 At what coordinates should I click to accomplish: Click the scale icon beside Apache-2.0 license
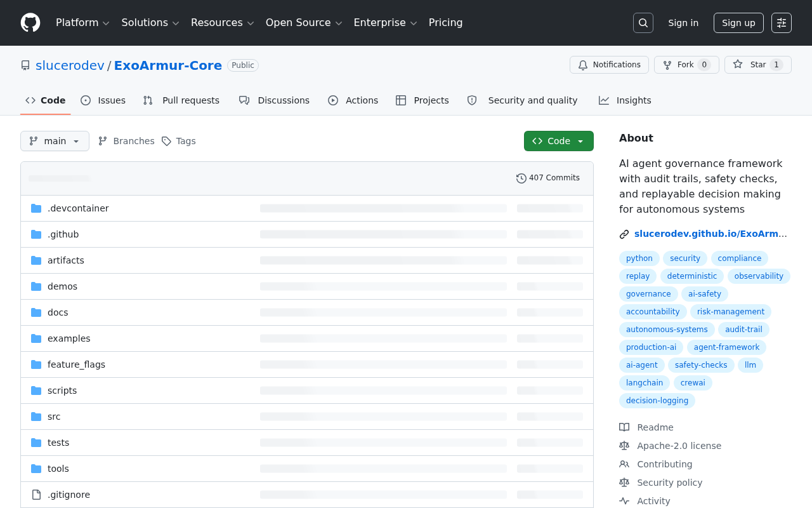624,446
